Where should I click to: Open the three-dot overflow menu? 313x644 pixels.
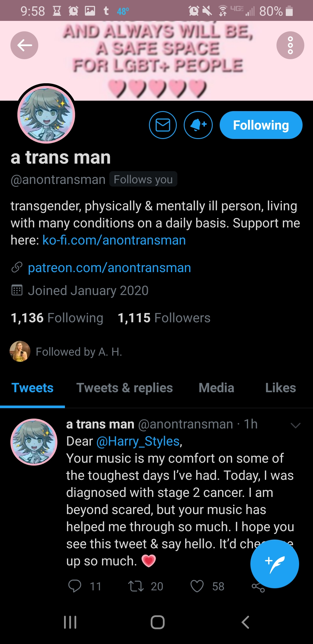[x=290, y=45]
